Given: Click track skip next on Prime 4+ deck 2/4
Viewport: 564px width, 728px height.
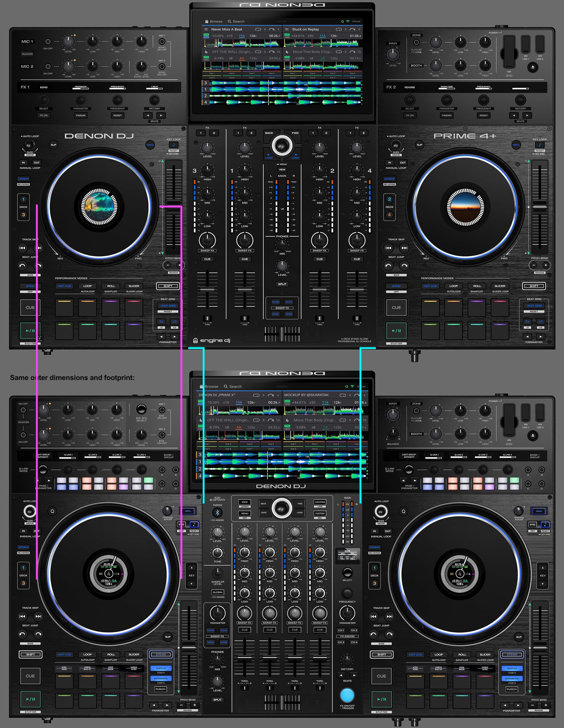Looking at the screenshot, I should point(404,248).
